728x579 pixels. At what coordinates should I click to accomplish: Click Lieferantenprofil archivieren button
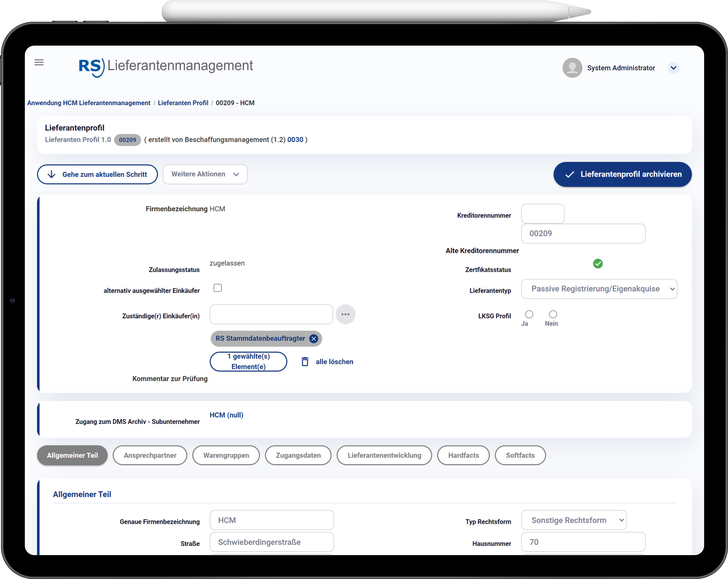click(x=622, y=174)
